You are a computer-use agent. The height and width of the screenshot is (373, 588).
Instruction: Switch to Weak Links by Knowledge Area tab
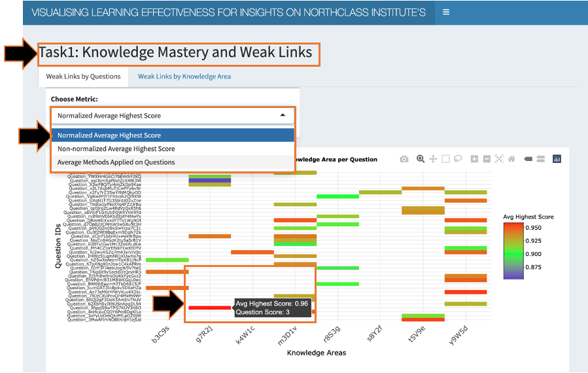pyautogui.click(x=184, y=77)
